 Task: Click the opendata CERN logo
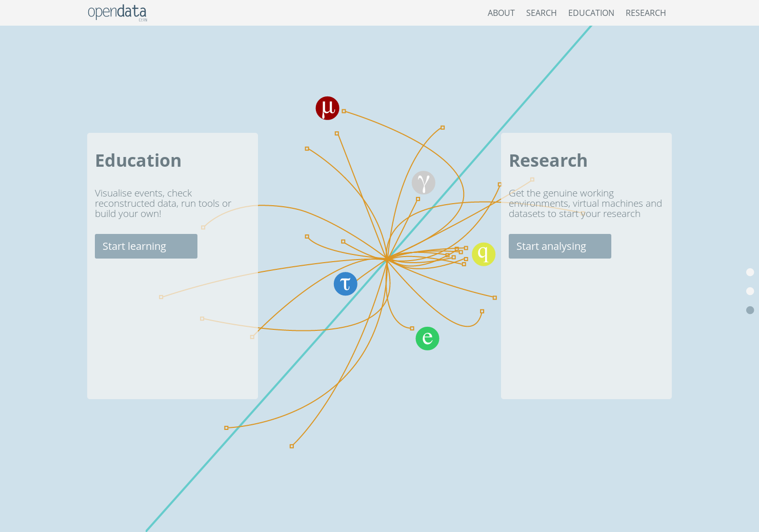117,13
